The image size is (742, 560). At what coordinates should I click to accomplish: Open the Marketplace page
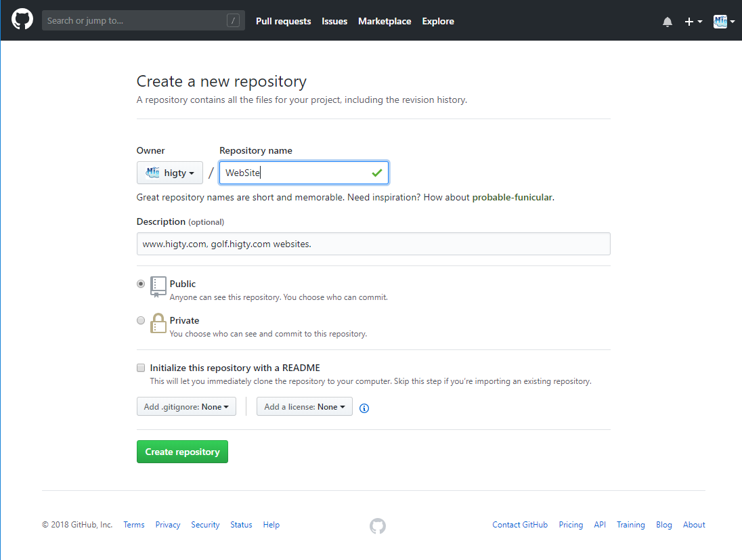pyautogui.click(x=385, y=21)
